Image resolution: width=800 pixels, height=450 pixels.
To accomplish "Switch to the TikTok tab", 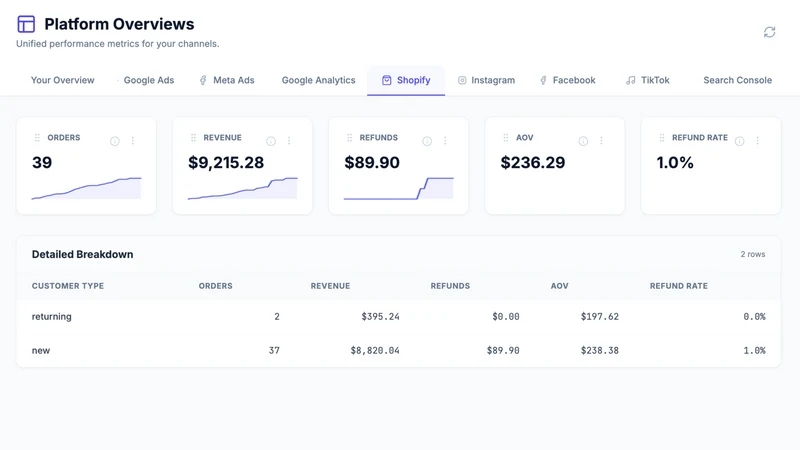I will tap(647, 80).
